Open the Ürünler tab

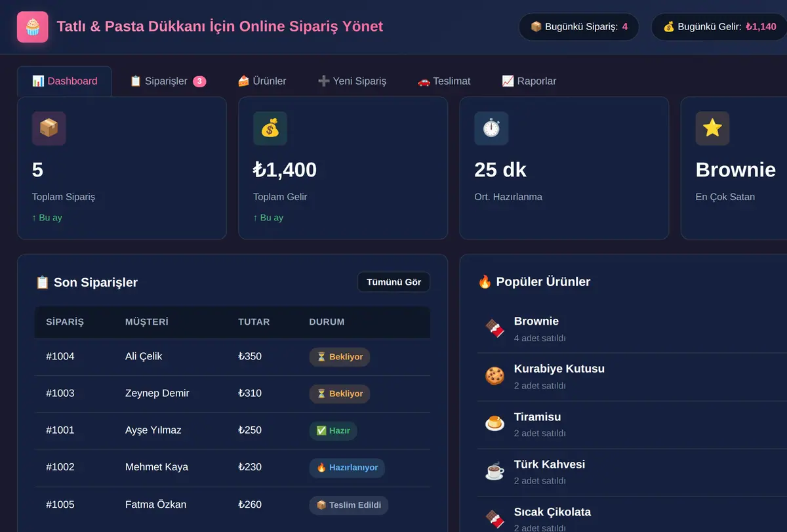(x=262, y=81)
